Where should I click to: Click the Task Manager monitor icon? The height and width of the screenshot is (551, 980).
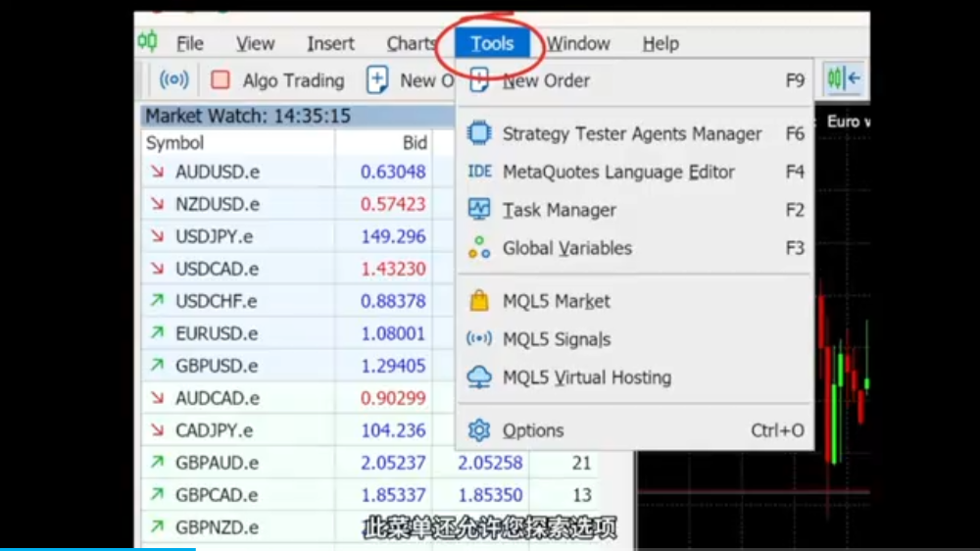(x=479, y=210)
